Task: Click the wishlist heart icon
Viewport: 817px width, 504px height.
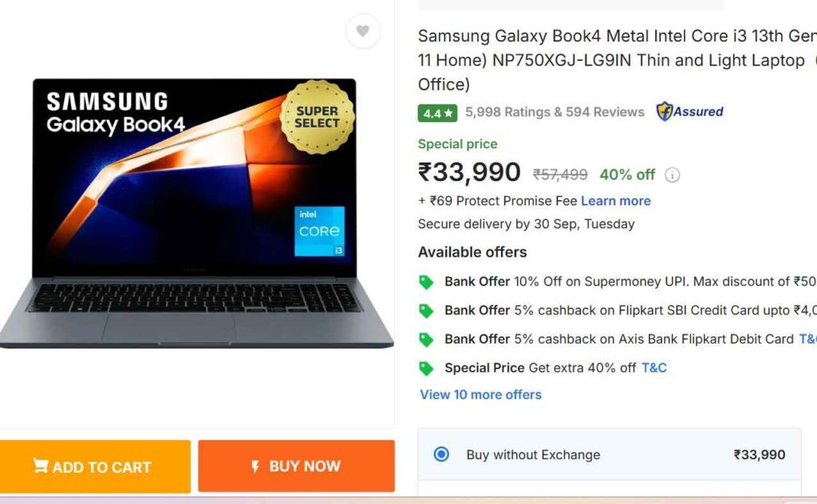Action: [363, 31]
